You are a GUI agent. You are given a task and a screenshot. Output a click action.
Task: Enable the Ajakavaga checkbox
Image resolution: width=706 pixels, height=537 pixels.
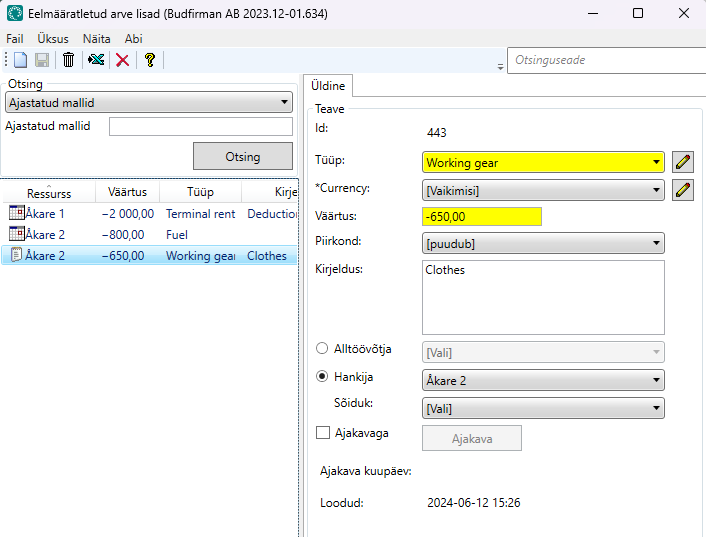coord(323,433)
